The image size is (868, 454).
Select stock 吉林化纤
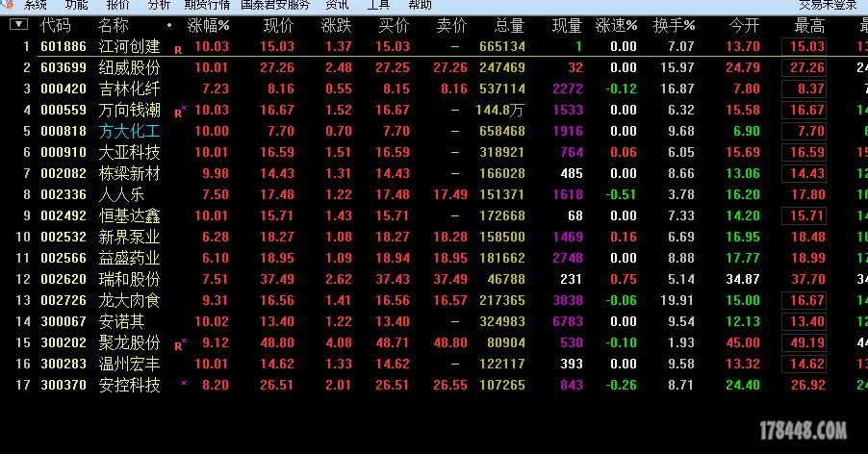click(x=130, y=88)
